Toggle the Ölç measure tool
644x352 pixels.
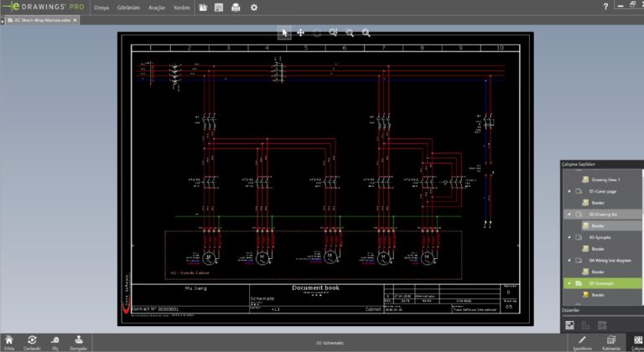(55, 341)
